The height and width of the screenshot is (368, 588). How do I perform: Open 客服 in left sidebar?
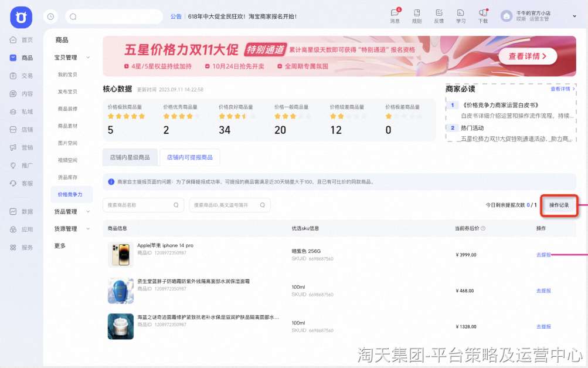[22, 183]
